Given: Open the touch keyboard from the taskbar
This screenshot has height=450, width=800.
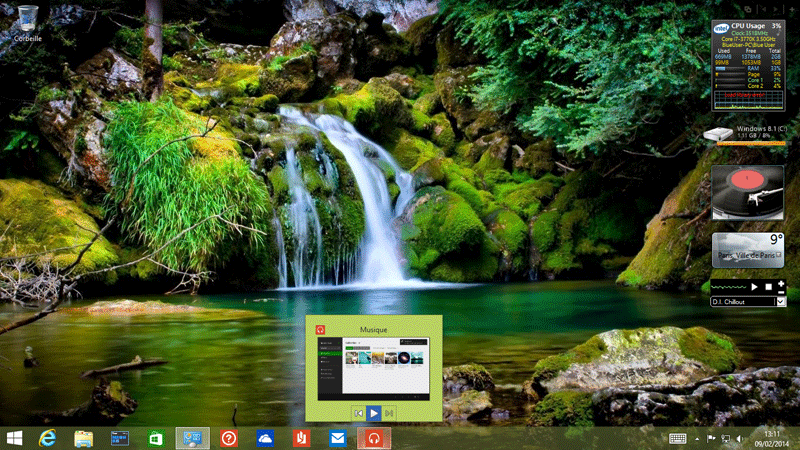Looking at the screenshot, I should (x=677, y=438).
